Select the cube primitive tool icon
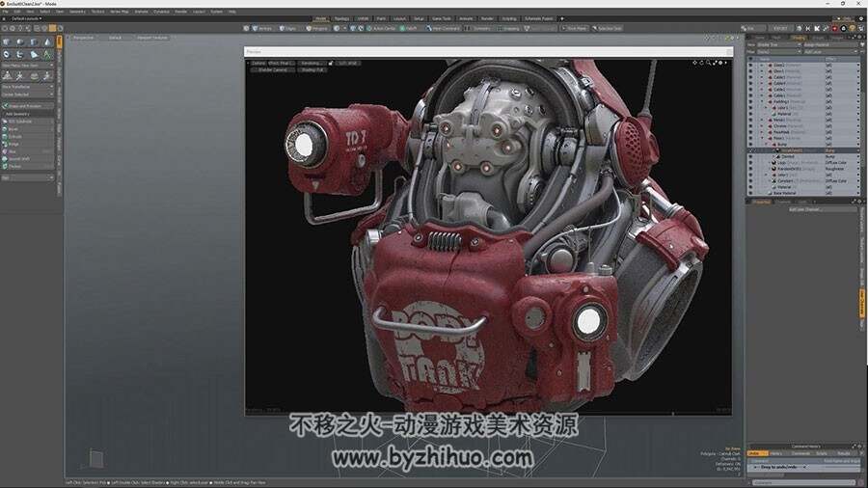The image size is (868, 488). point(6,42)
